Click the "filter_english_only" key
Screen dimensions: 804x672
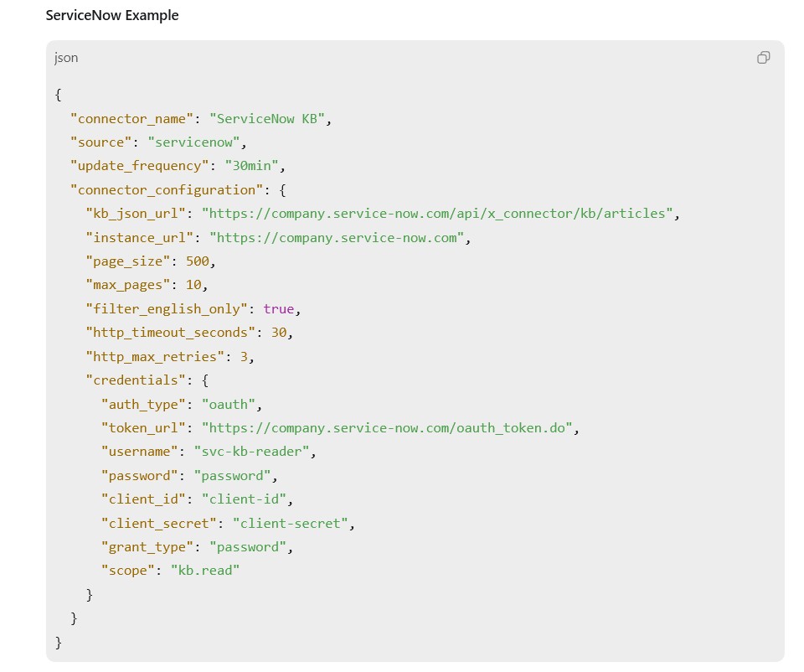(x=167, y=309)
